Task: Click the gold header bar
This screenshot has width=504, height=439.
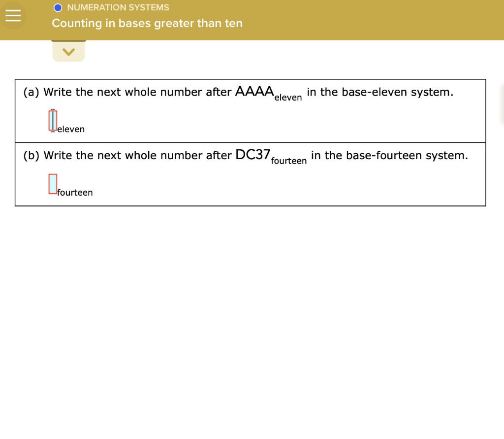Action: pos(295,20)
